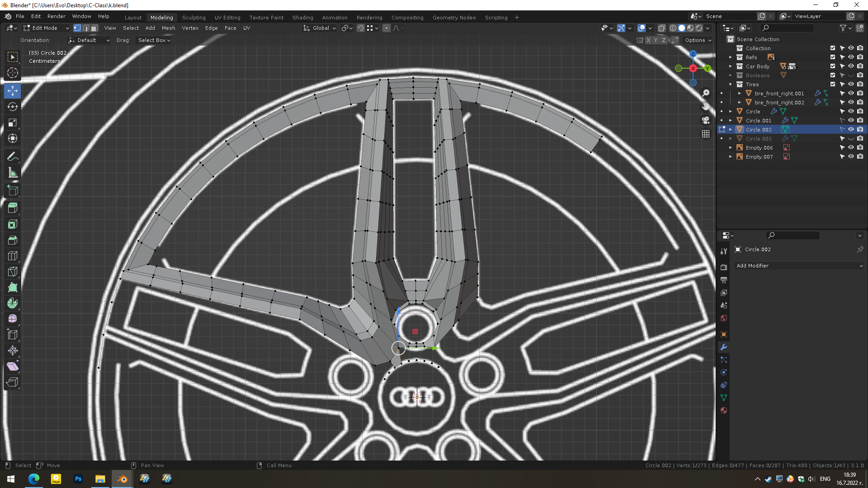Viewport: 868px width, 488px height.
Task: Click the Options button
Action: (x=698, y=40)
